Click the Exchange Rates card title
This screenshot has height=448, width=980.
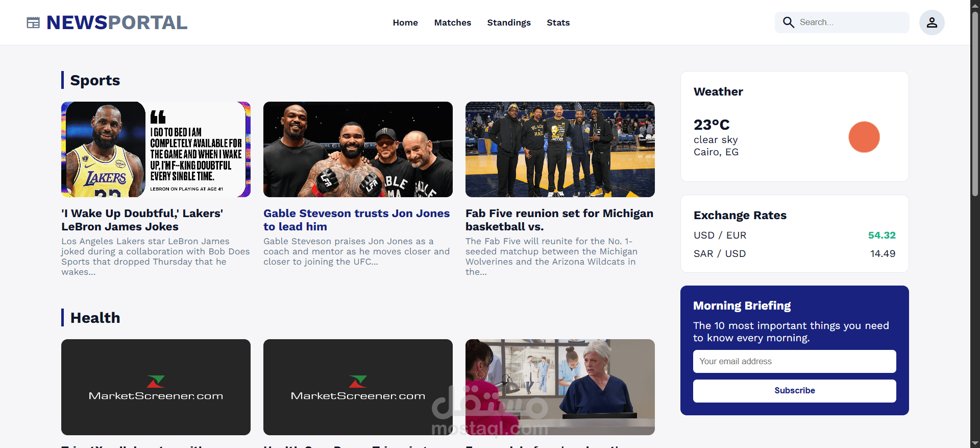(x=740, y=215)
